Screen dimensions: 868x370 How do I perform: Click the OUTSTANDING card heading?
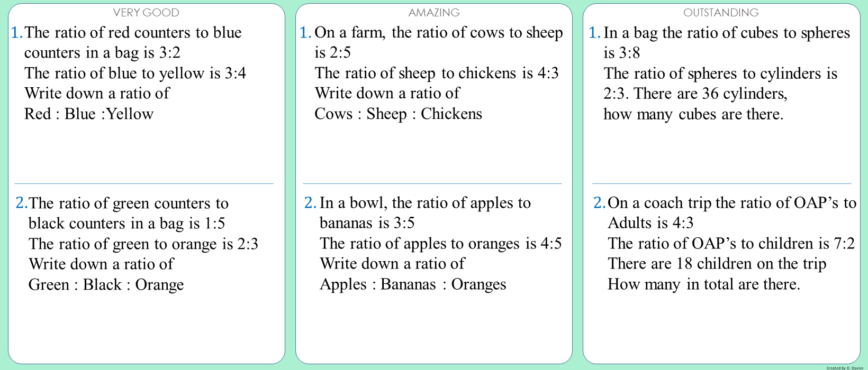(x=721, y=13)
